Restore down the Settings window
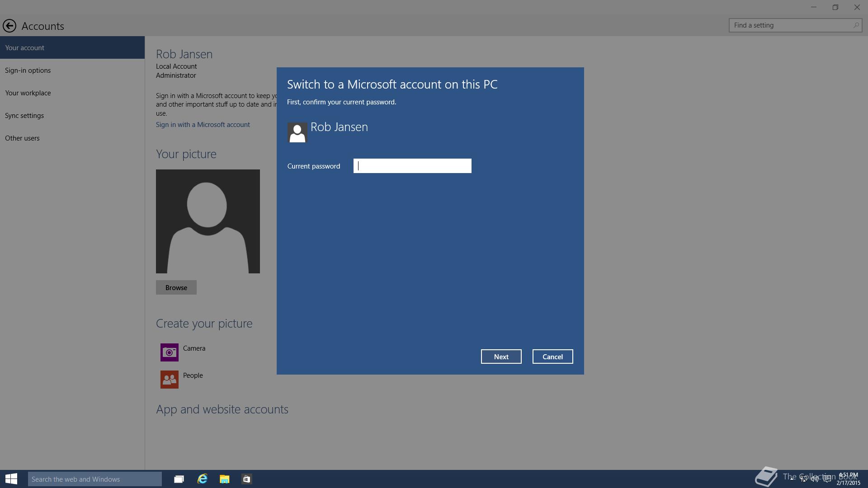Screen dimensions: 868x488 835,7
